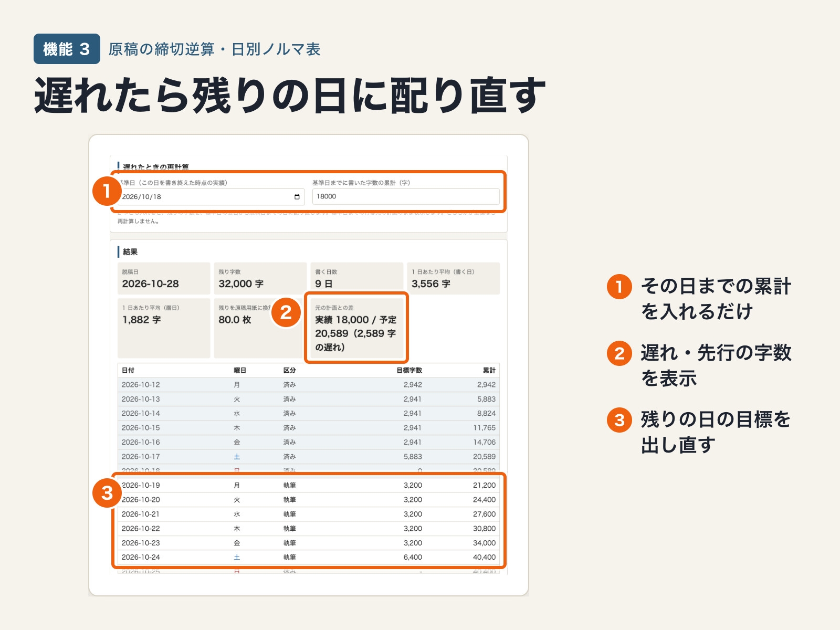Select the date cell 2026-10-15
This screenshot has height=630, width=840.
(141, 428)
